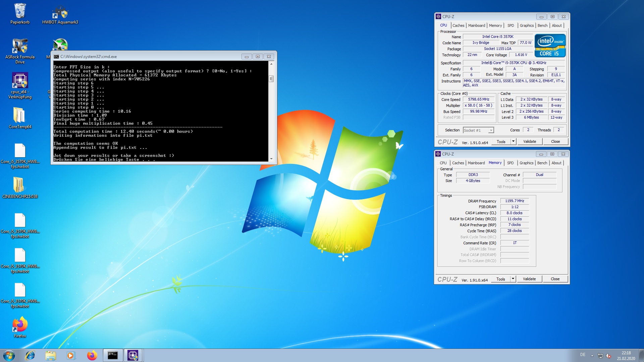
Task: Click the Multiplier x 58.0 value
Action: coord(479,106)
